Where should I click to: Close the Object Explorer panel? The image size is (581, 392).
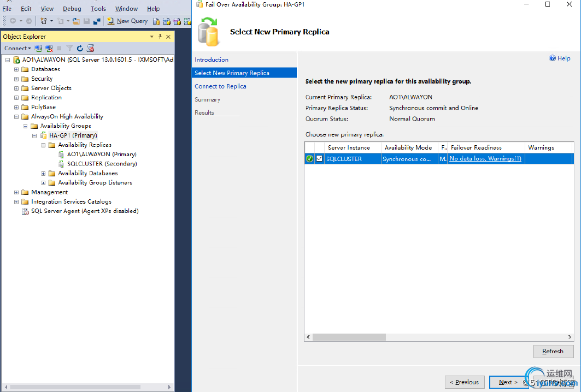168,37
